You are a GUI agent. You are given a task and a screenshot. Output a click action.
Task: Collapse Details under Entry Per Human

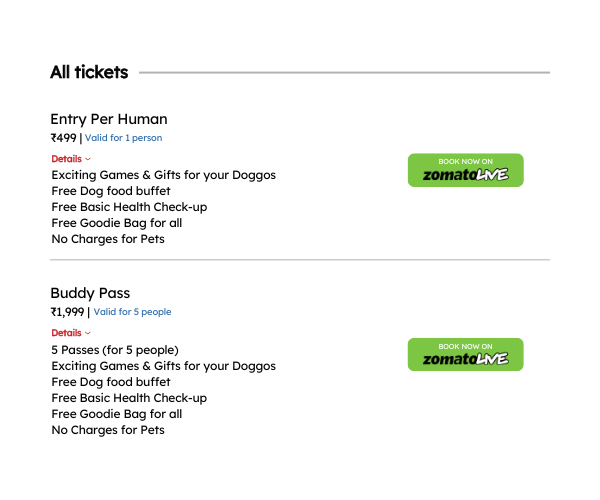pyautogui.click(x=71, y=159)
